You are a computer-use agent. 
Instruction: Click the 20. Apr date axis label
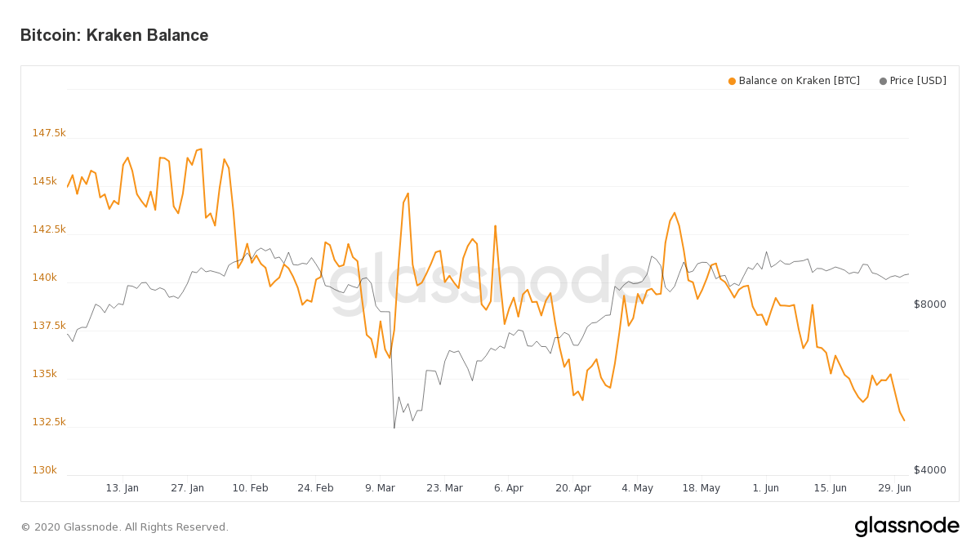point(572,488)
